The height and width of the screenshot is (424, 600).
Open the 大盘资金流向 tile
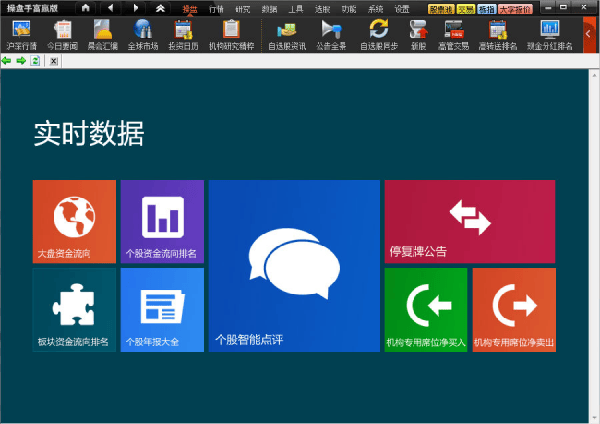click(74, 221)
